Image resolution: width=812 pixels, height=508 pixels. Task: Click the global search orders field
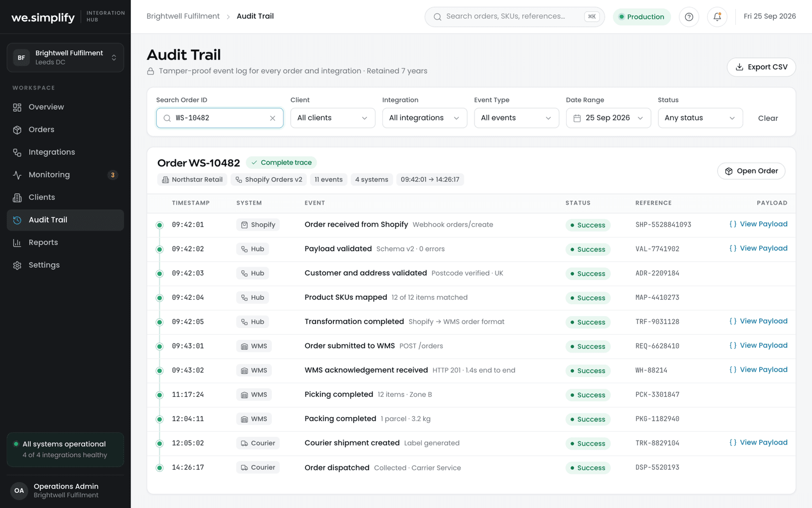tap(515, 17)
